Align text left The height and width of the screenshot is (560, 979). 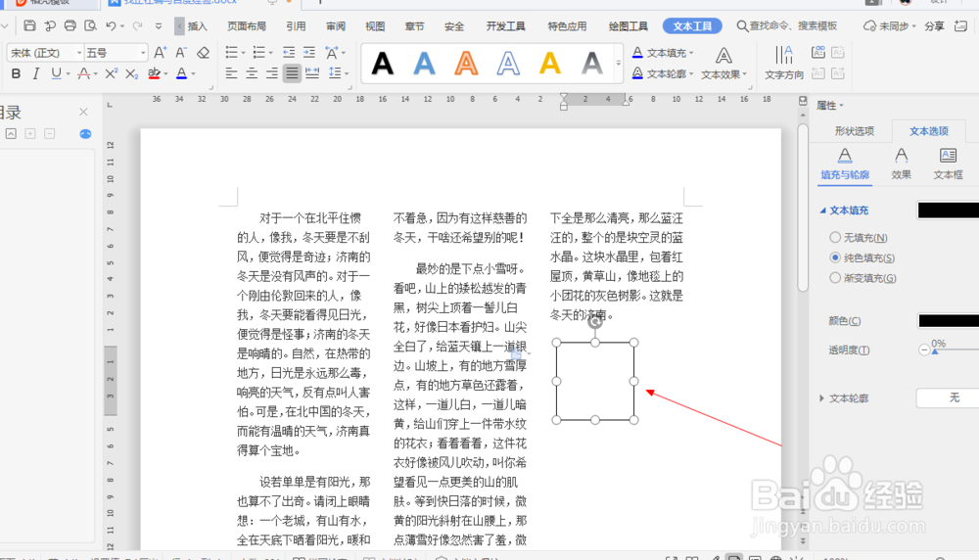click(231, 73)
